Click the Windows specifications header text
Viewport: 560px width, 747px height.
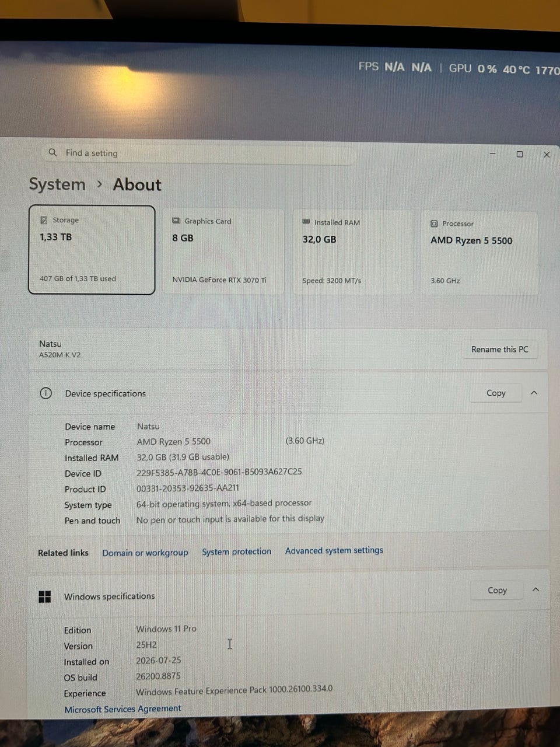(109, 596)
